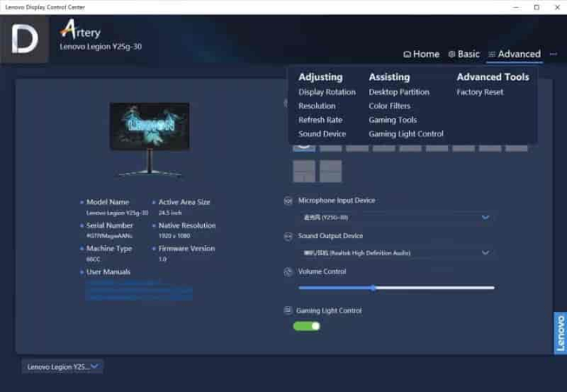This screenshot has width=567, height=392.
Task: Click the Sound Output Device icon
Action: tap(287, 236)
